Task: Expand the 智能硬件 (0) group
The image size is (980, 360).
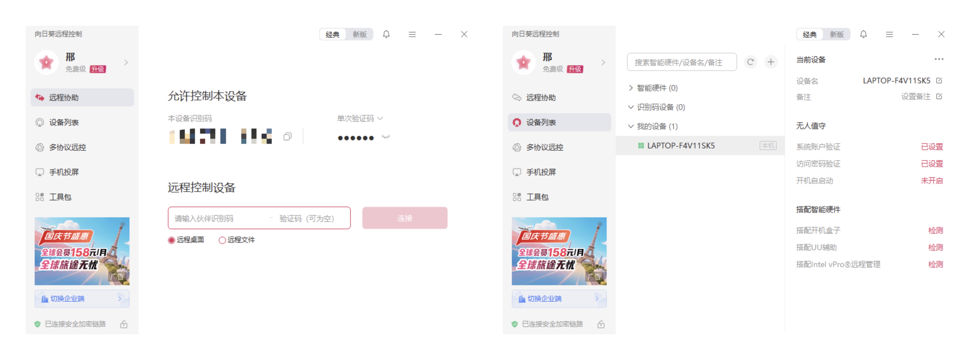Action: [x=631, y=88]
